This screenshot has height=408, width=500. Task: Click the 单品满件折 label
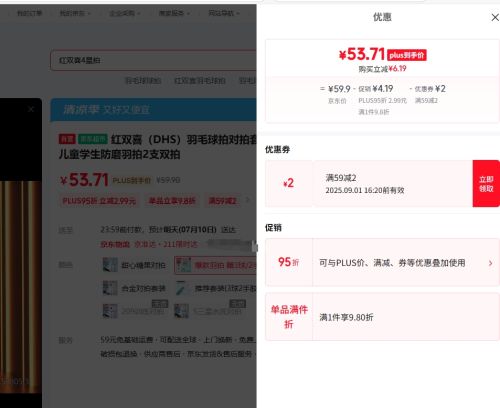pos(289,317)
